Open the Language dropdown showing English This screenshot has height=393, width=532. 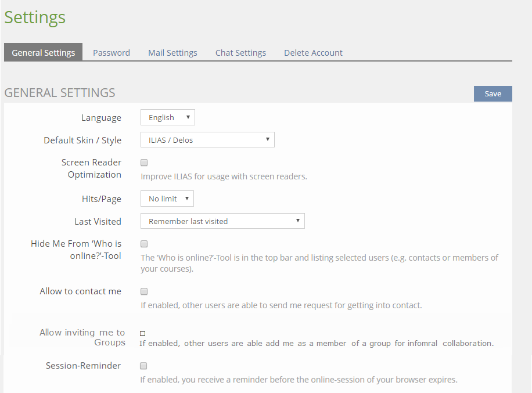pyautogui.click(x=168, y=118)
